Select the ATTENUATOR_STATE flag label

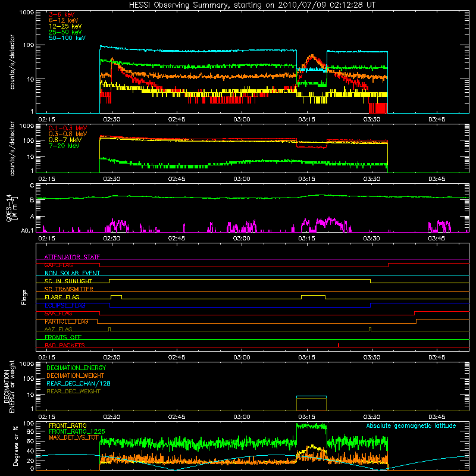72,257
